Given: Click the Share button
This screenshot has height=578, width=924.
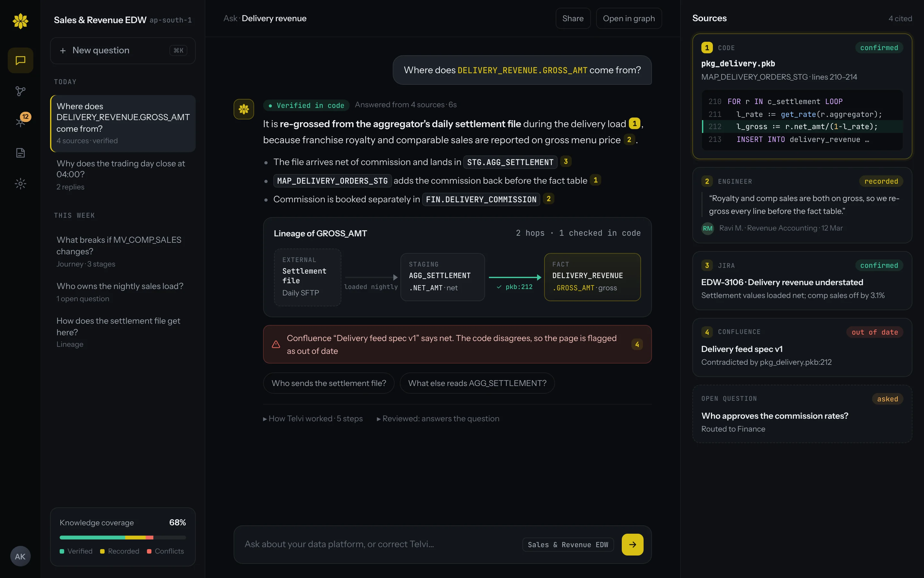Looking at the screenshot, I should pos(573,18).
